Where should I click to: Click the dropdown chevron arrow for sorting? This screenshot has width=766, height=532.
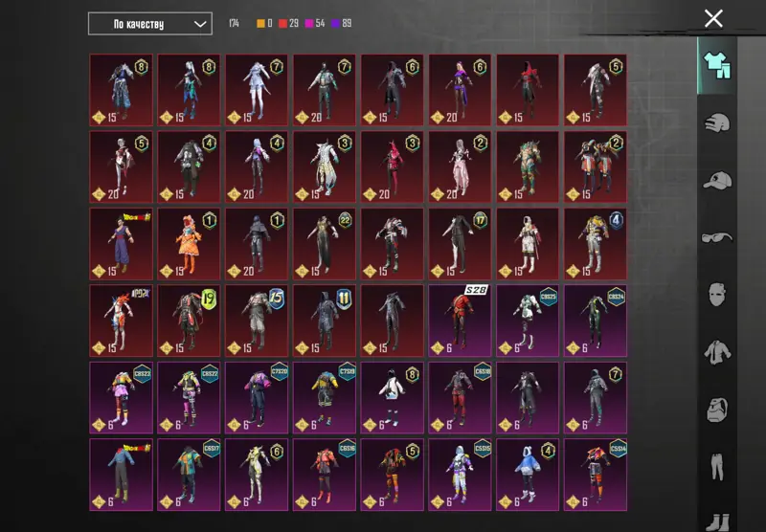pos(200,24)
